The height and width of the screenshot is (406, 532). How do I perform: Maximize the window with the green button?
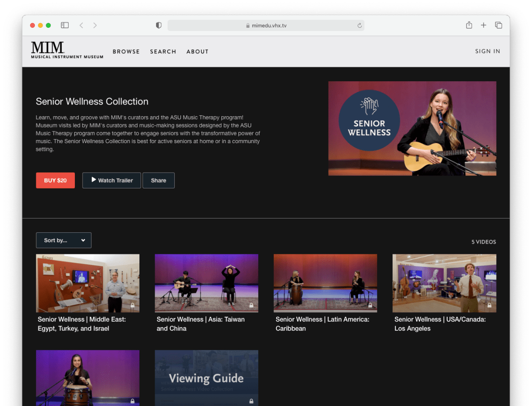tap(48, 26)
